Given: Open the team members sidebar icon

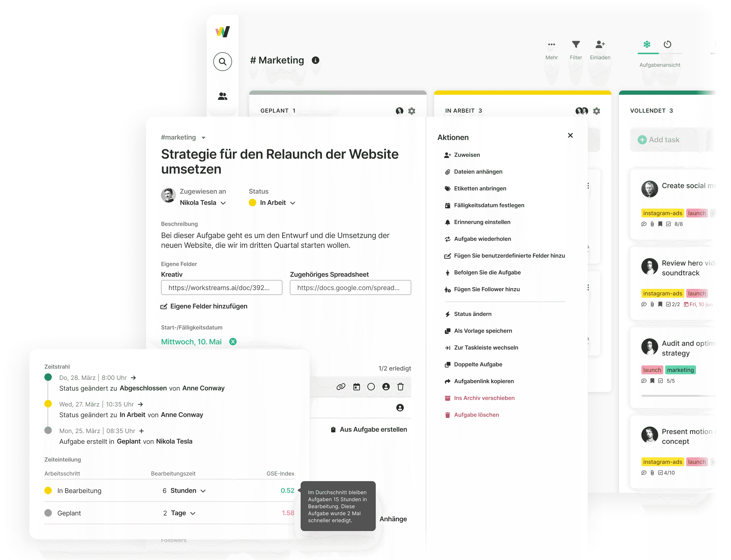Looking at the screenshot, I should tap(222, 96).
